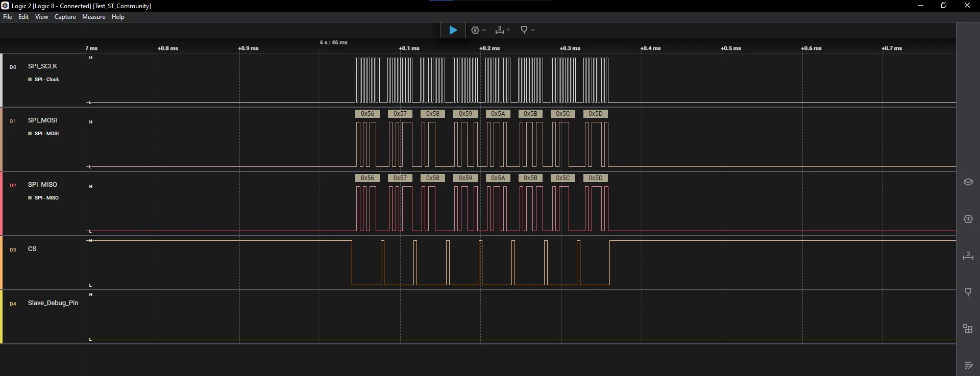Click the 0x5D decoded byte on MOSI
This screenshot has height=376, width=980.
(x=596, y=114)
